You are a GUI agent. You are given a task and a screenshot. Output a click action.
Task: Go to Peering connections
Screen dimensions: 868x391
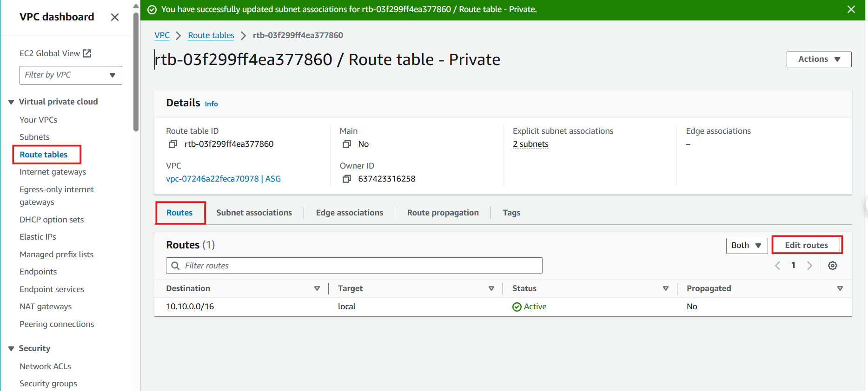[57, 324]
